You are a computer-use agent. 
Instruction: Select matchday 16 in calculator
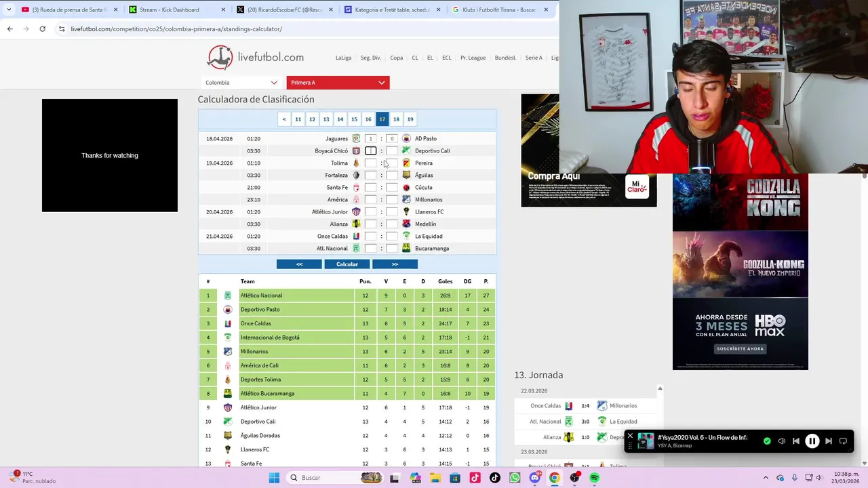[368, 119]
